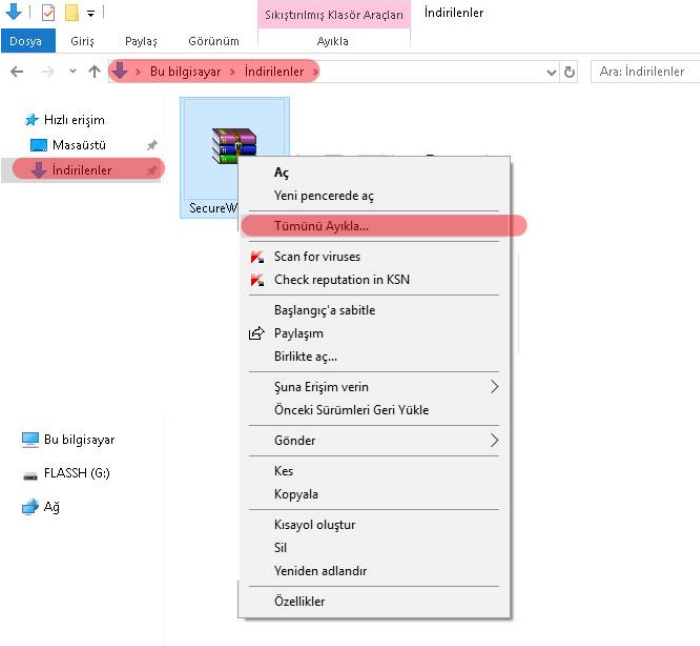The height and width of the screenshot is (646, 700).
Task: Open the Dosya file menu
Action: [26, 41]
